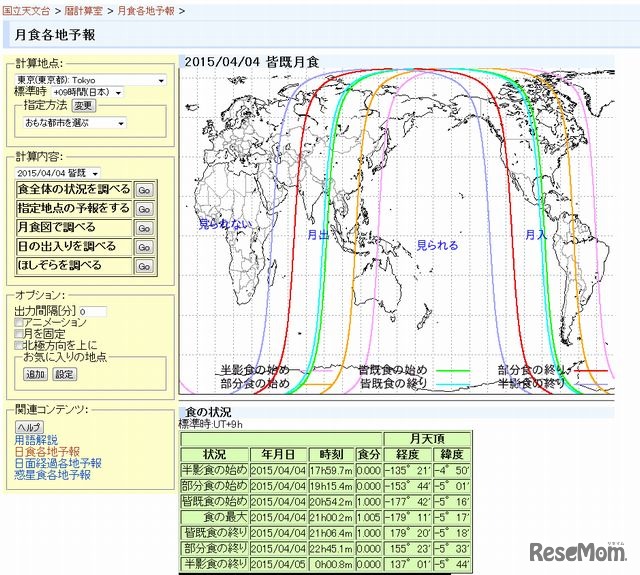Click the 2015/04/04 皆既月食 map title
The width and height of the screenshot is (640, 575).
point(251,62)
